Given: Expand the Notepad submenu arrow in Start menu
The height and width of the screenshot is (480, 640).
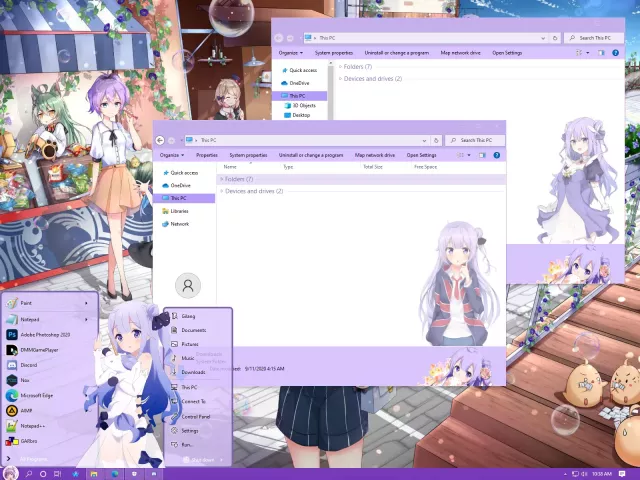Looking at the screenshot, I should (86, 319).
